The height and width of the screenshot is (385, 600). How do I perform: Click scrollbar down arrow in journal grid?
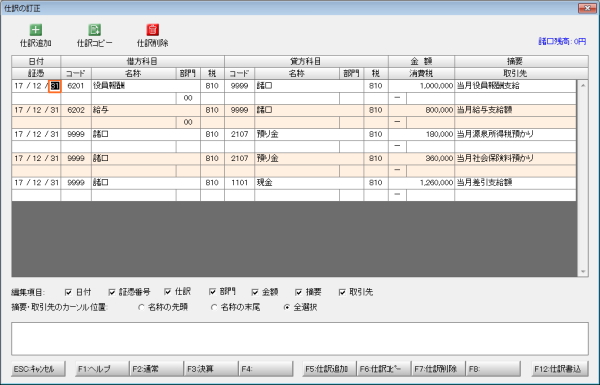[x=583, y=272]
